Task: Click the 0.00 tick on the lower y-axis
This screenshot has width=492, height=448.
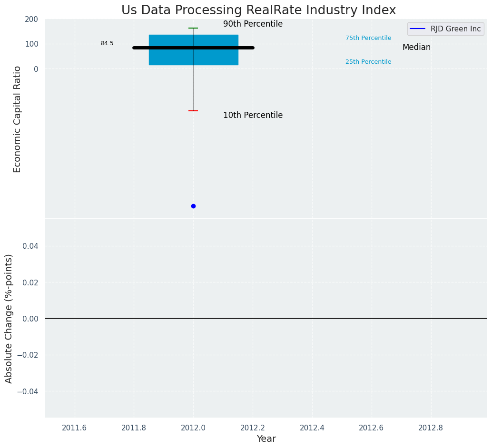Action: 30,319
